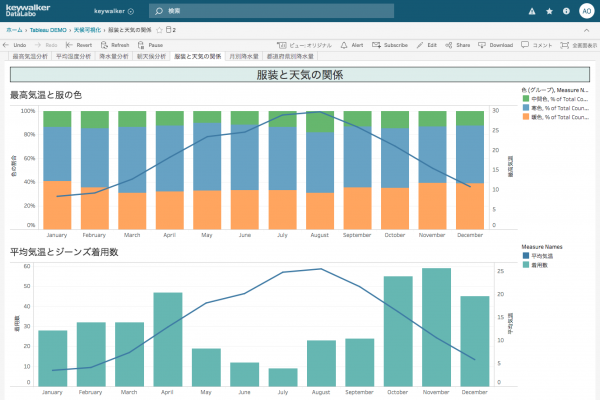Click the Edit pencil icon

(x=420, y=45)
